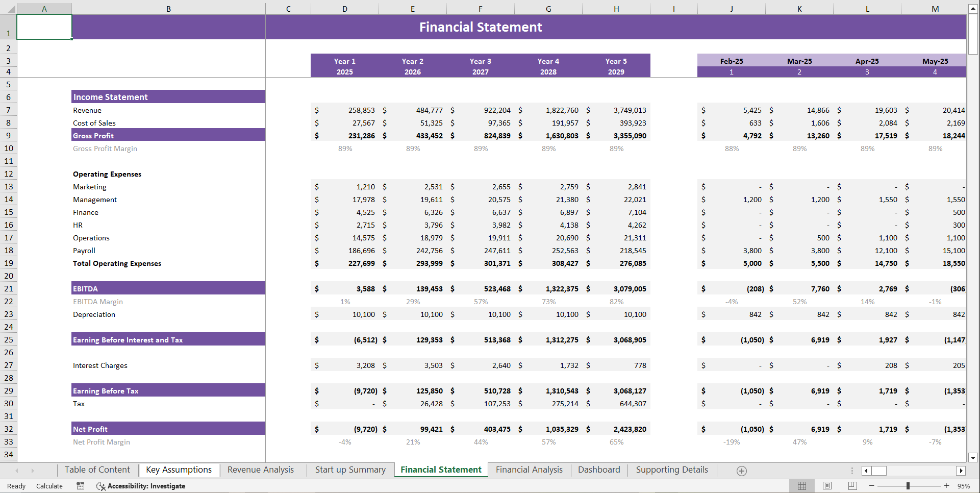Viewport: 980px width, 493px height.
Task: Click the macro recording icon in status bar
Action: point(80,486)
